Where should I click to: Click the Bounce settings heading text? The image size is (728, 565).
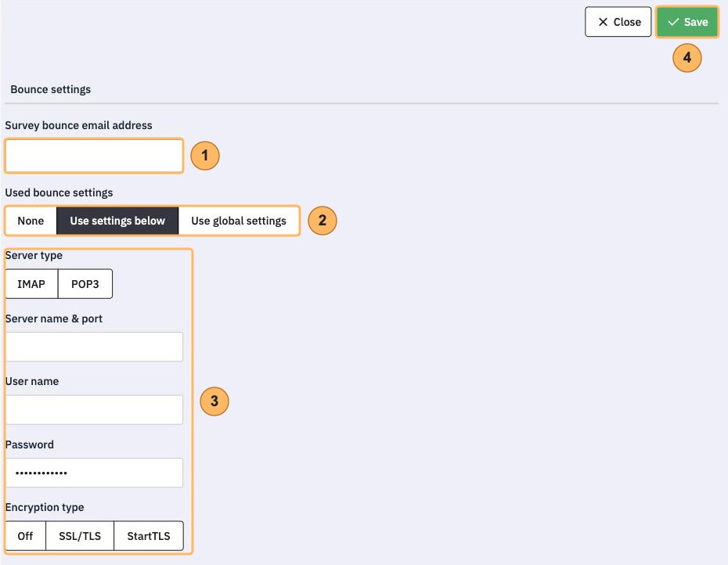click(x=51, y=89)
